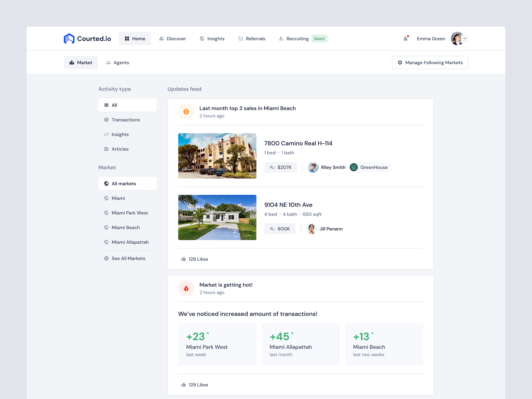This screenshot has height=399, width=532.
Task: Click the GreenHouse brokerage logo icon
Action: click(354, 167)
